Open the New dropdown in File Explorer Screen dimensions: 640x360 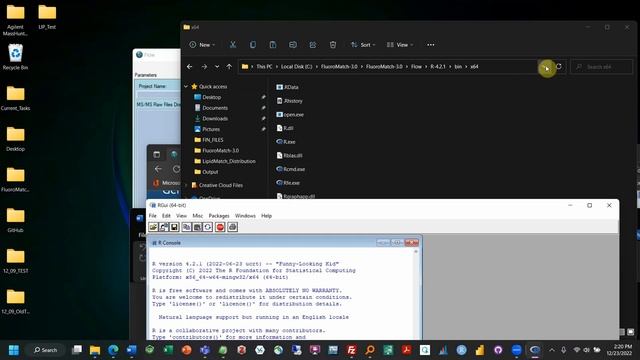coord(202,44)
